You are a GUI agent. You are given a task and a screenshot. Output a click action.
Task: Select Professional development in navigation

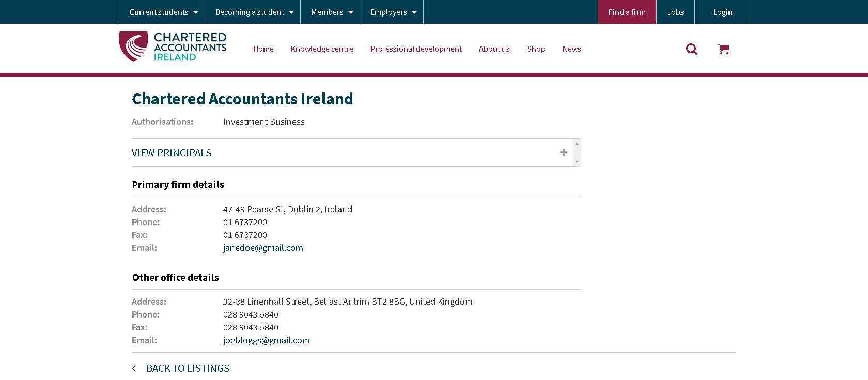click(x=416, y=49)
